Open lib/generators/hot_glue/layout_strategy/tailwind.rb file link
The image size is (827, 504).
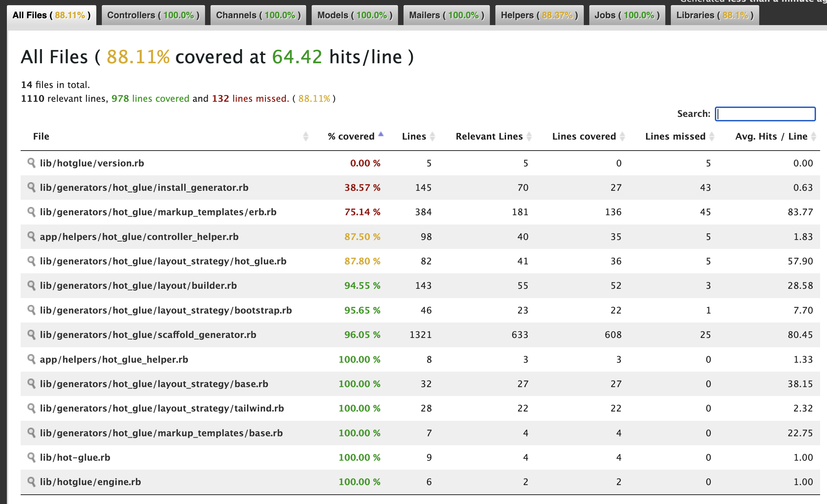162,408
